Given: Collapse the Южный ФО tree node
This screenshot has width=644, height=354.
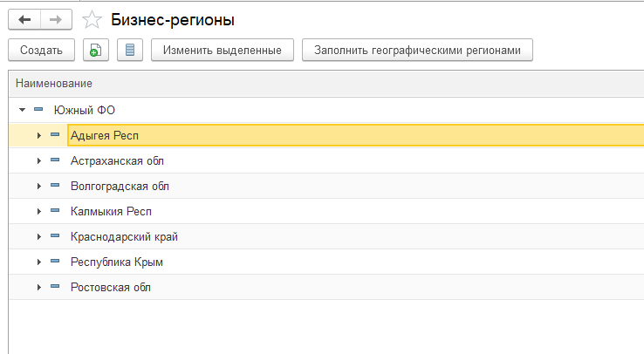Looking at the screenshot, I should coord(22,110).
